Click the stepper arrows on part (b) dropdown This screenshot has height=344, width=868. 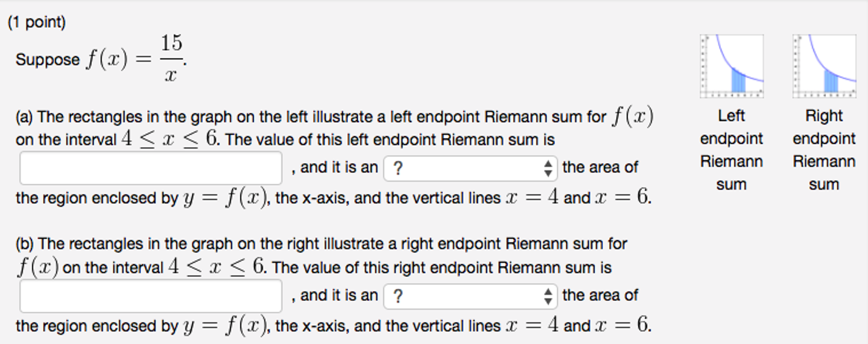(548, 295)
